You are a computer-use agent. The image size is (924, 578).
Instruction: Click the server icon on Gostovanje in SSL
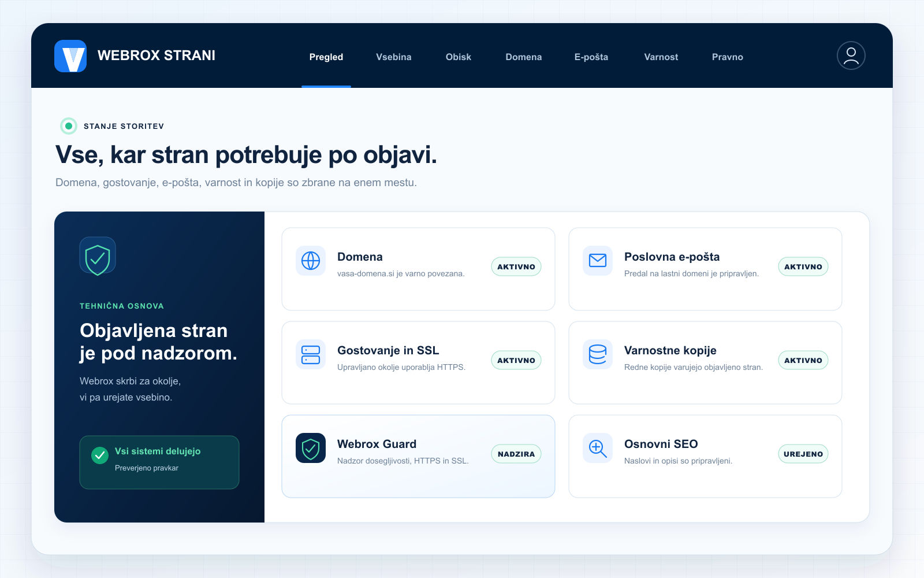(x=311, y=354)
